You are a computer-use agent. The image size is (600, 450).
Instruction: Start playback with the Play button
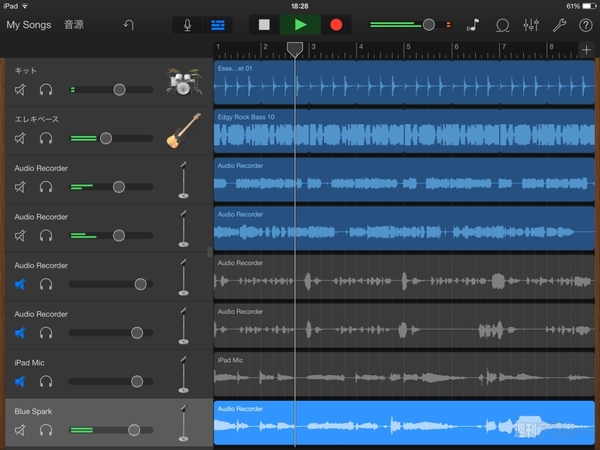point(300,24)
